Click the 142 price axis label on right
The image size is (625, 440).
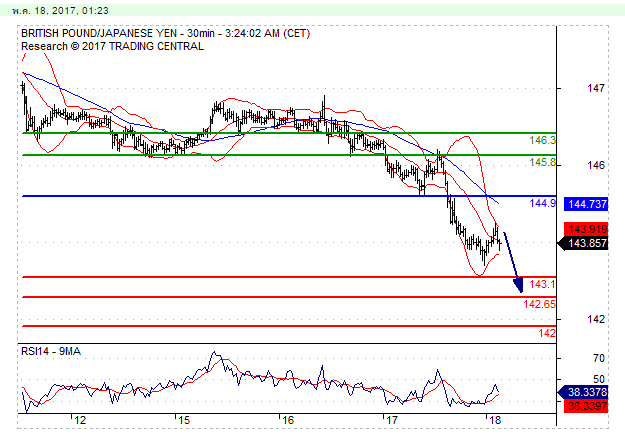tap(596, 319)
